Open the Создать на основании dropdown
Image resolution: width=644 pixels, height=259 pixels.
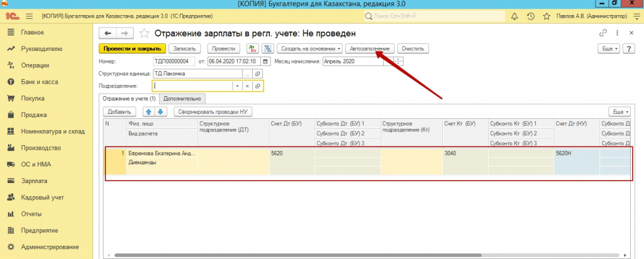click(x=310, y=48)
